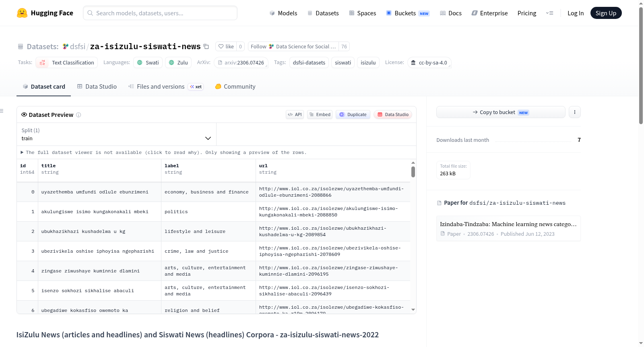Open Datasets in the top navigation
Viewport: 644px width, 347px height.
pos(323,13)
